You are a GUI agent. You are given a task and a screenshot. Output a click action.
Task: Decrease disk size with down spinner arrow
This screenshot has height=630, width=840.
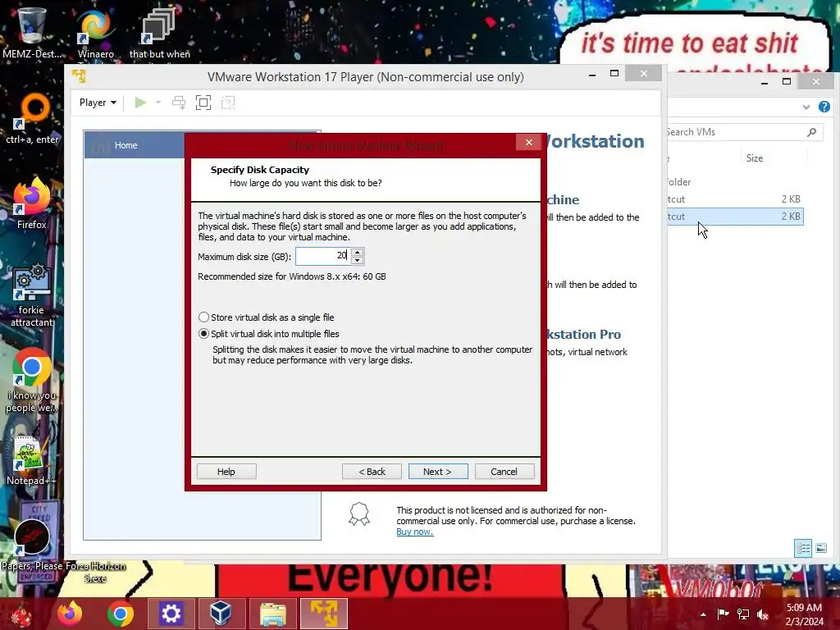point(358,260)
